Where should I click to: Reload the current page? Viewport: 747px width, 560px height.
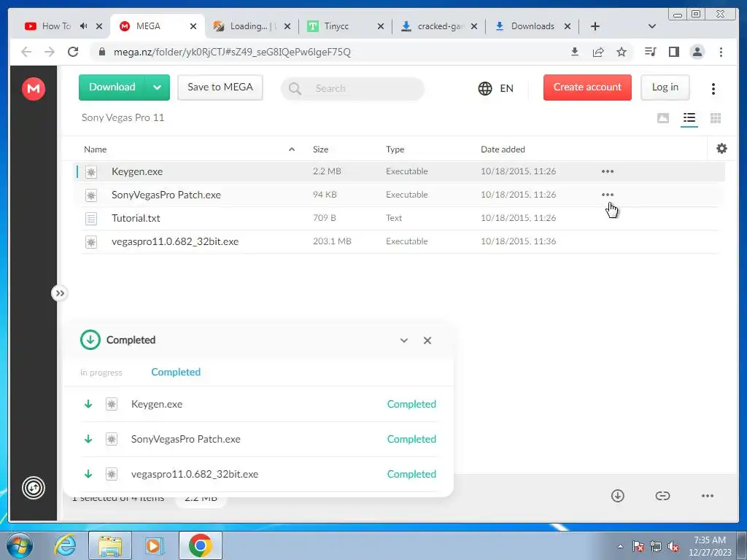[x=73, y=52]
